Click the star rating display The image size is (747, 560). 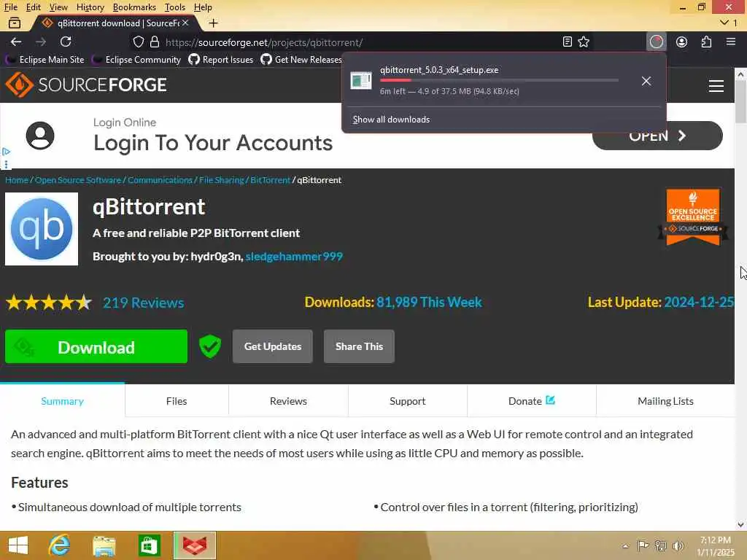49,303
